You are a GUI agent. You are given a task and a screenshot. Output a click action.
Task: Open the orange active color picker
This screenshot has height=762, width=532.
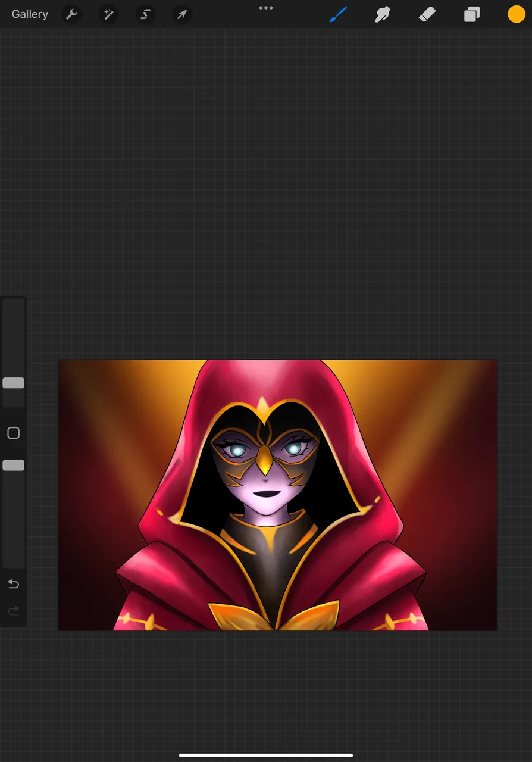point(516,14)
